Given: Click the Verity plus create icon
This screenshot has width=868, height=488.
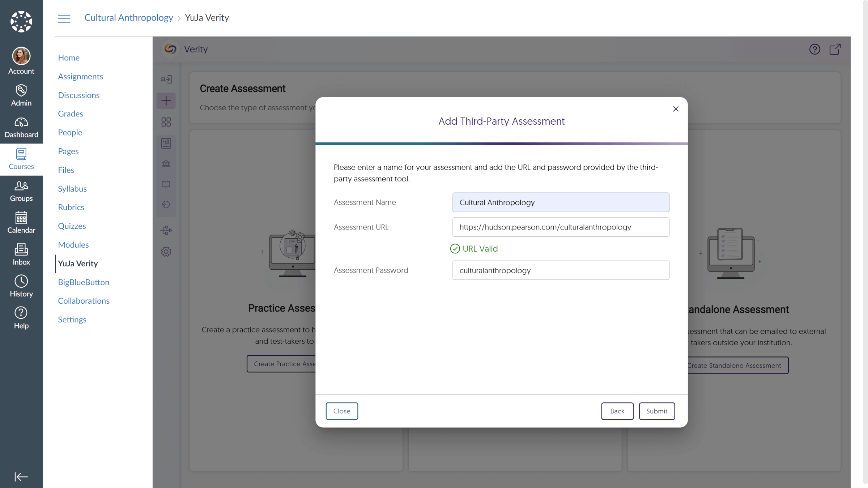Looking at the screenshot, I should (166, 101).
